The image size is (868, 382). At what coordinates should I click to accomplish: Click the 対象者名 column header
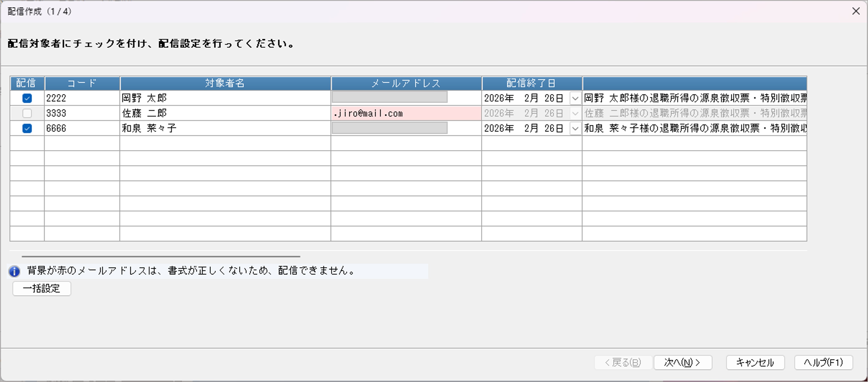pos(225,83)
